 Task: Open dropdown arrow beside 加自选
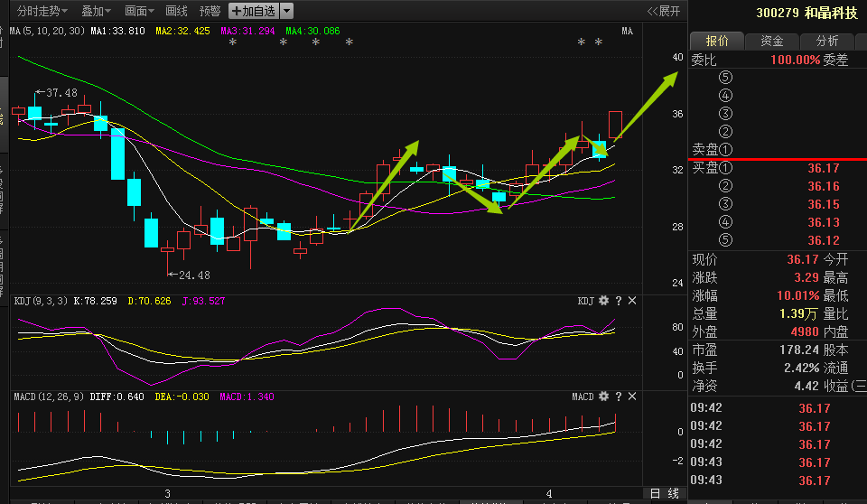(x=286, y=11)
